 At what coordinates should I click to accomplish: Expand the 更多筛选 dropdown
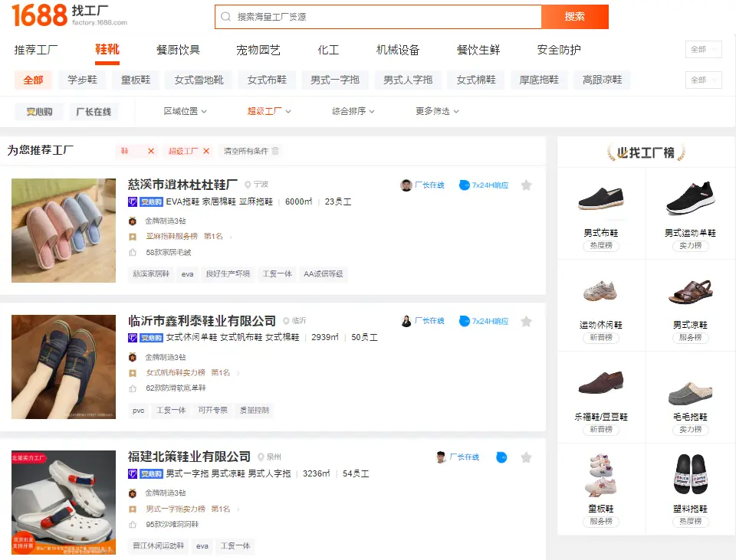437,111
